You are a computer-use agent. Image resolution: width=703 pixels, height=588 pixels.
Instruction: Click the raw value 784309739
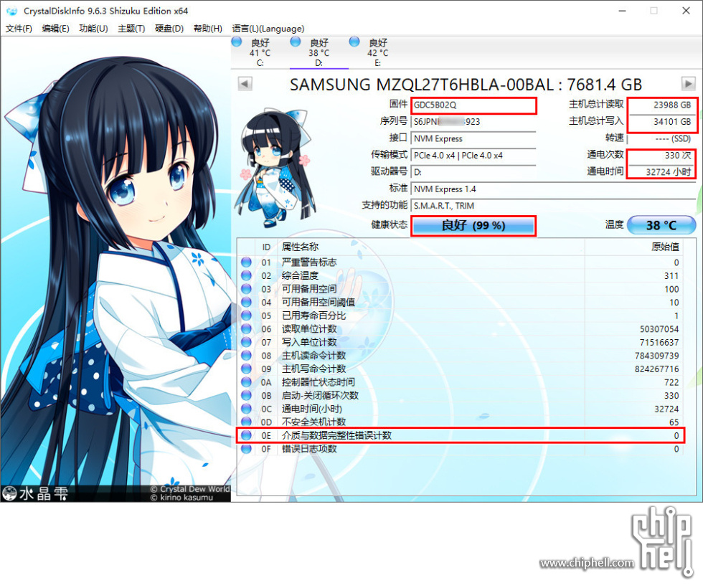click(657, 356)
